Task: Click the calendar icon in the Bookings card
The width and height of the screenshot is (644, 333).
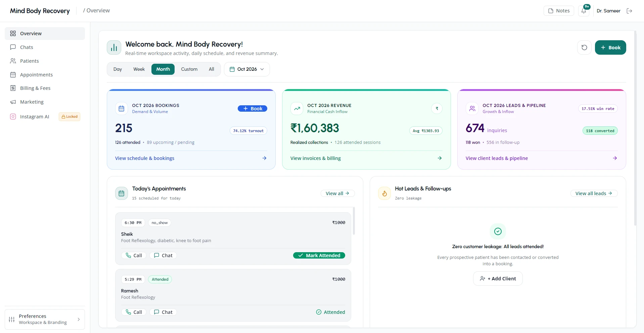Action: [122, 109]
